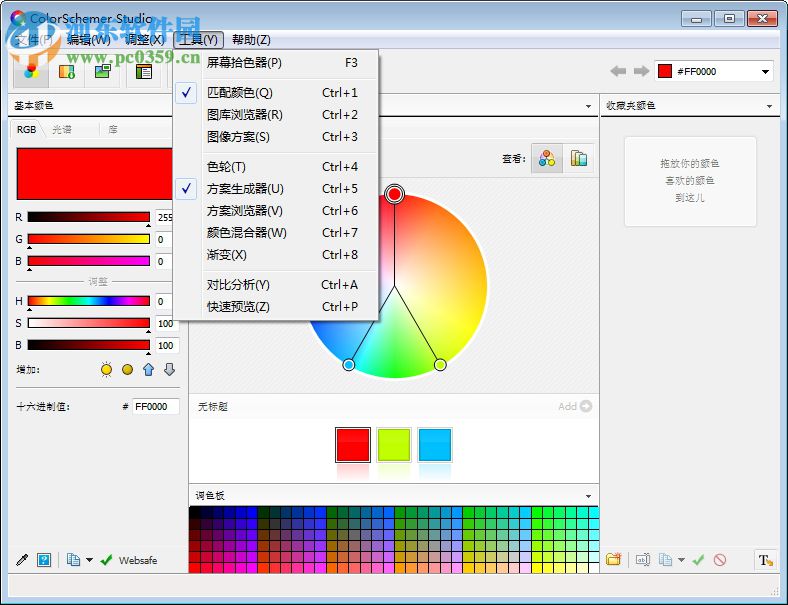Select the sky blue scheme swatch
This screenshot has width=788, height=605.
pyautogui.click(x=435, y=445)
